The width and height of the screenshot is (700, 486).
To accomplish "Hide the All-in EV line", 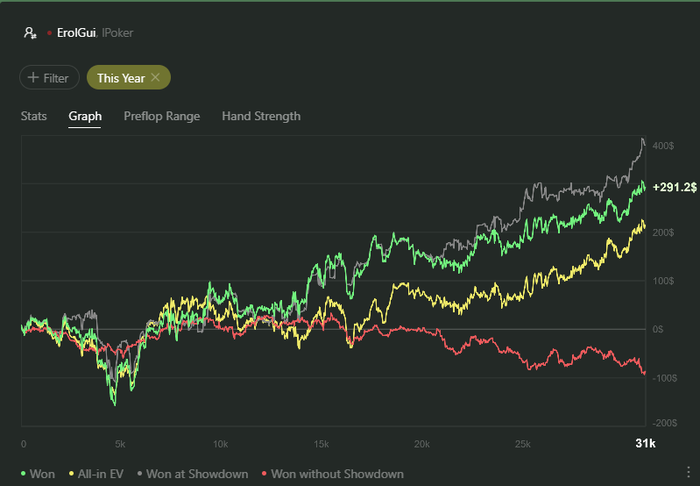I will click(x=94, y=473).
